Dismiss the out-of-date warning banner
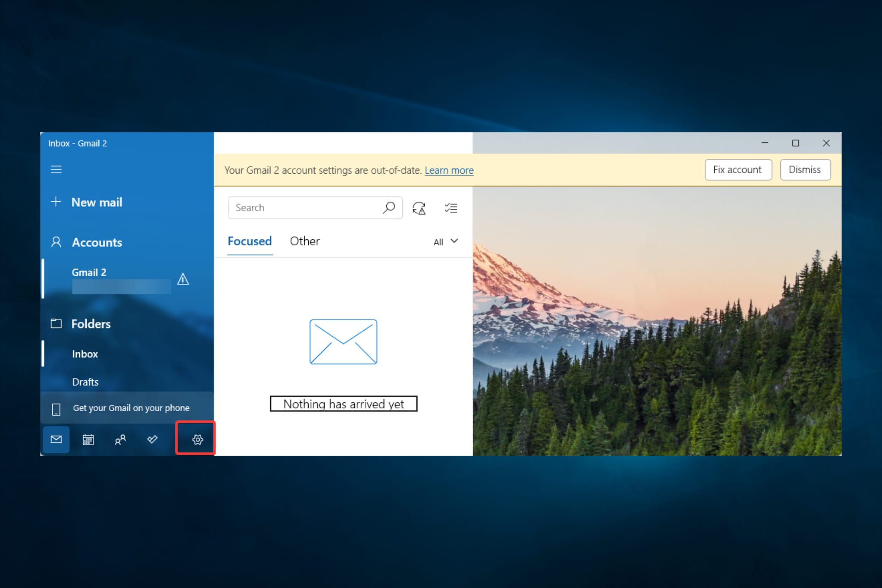The height and width of the screenshot is (588, 882). click(804, 170)
